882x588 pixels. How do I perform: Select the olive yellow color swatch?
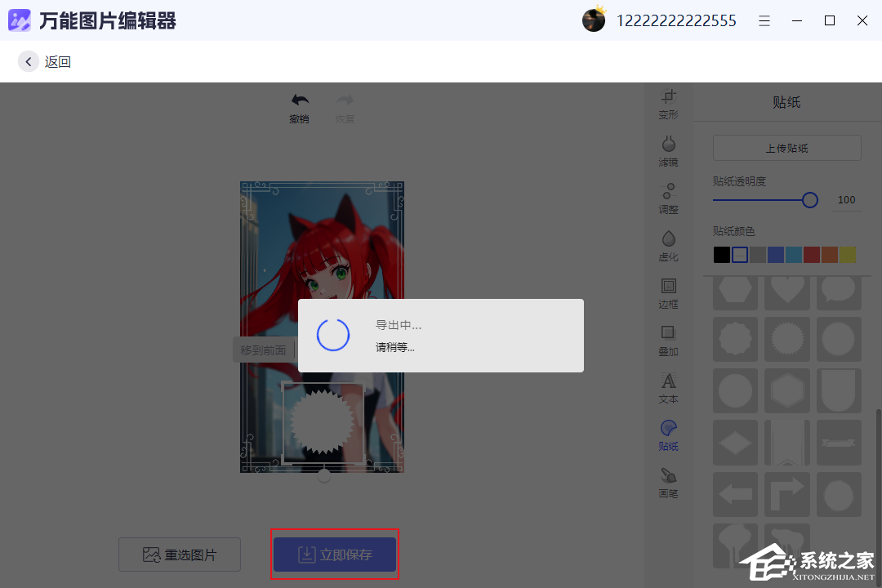coord(848,255)
